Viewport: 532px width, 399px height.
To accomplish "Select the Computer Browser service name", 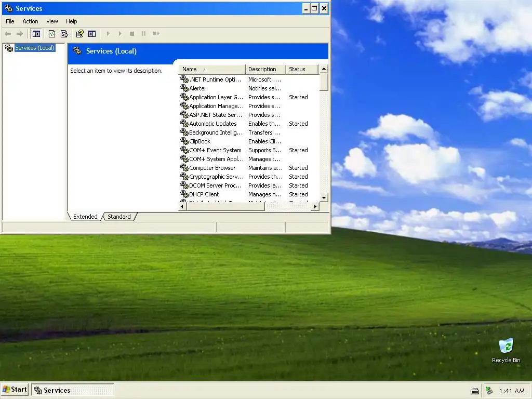I will click(x=212, y=168).
